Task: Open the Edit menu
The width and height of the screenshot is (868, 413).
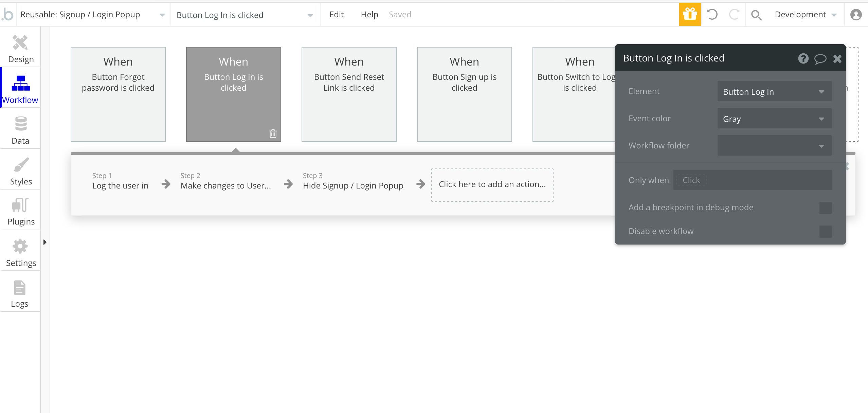Action: 336,15
